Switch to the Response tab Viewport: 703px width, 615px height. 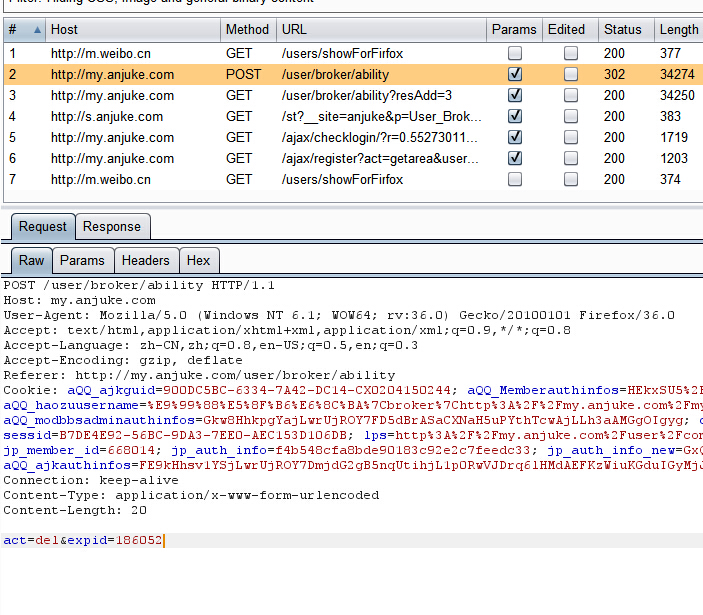click(x=112, y=226)
